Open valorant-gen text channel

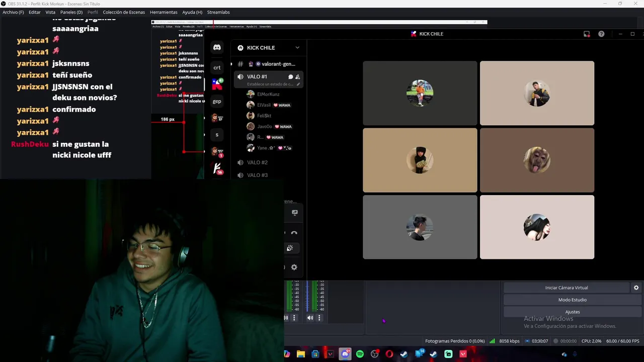[x=268, y=64]
